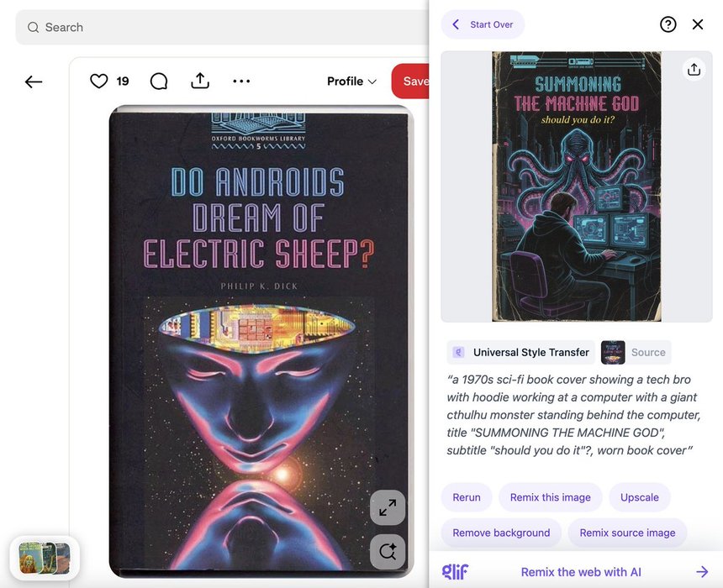The width and height of the screenshot is (723, 588).
Task: Open the Remix the web with AI link
Action: click(581, 572)
